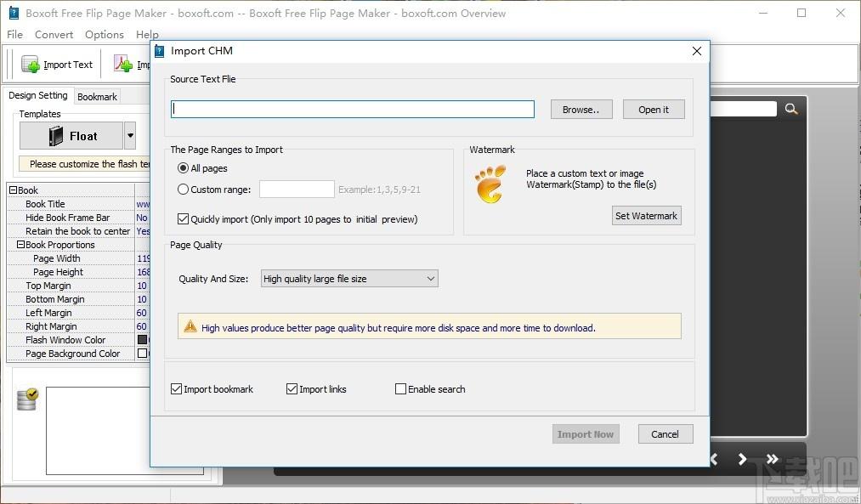Maximize the Boxoft main window

802,14
